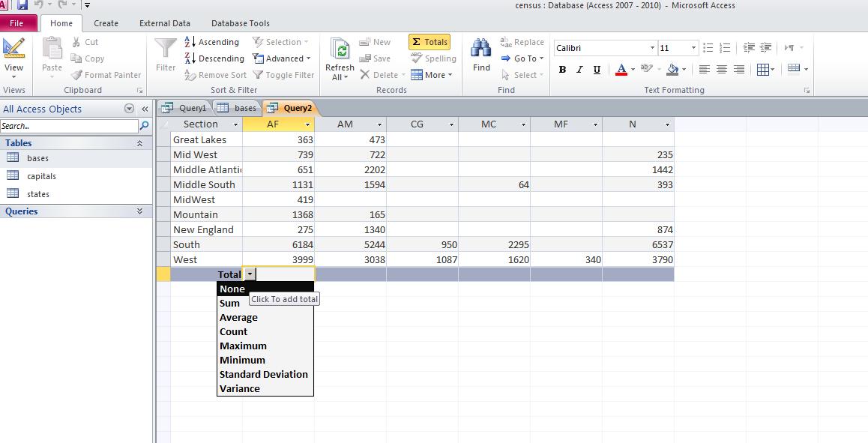Open the Customize Quick Access Toolbar arrow
Viewport: 868px width, 443px height.
coord(88,5)
